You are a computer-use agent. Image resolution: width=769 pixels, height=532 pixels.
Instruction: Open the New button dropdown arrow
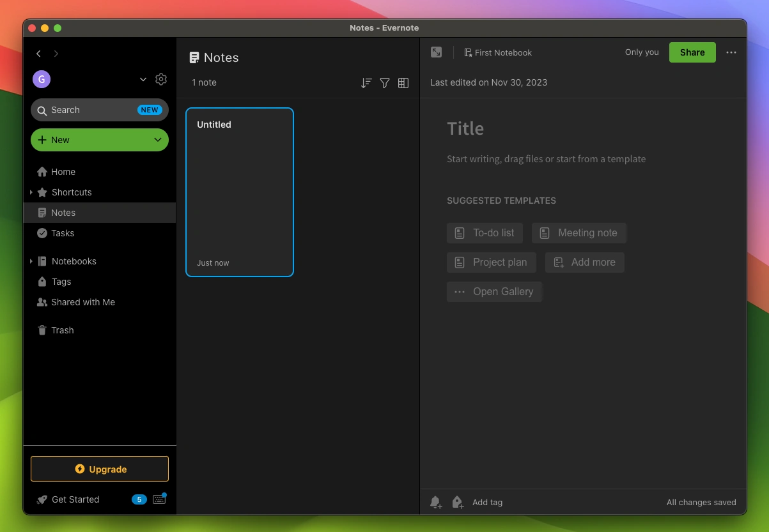pyautogui.click(x=157, y=139)
